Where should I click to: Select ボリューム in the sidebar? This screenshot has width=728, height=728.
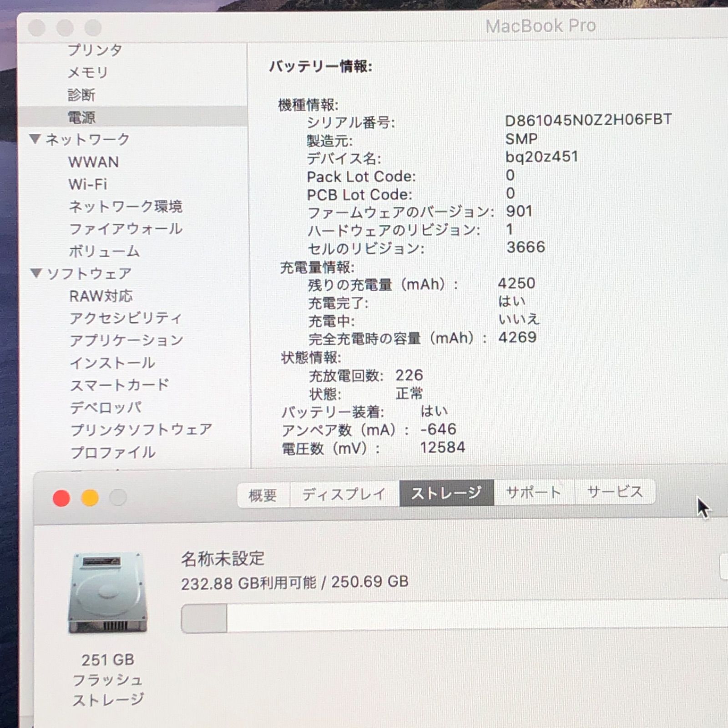(104, 251)
